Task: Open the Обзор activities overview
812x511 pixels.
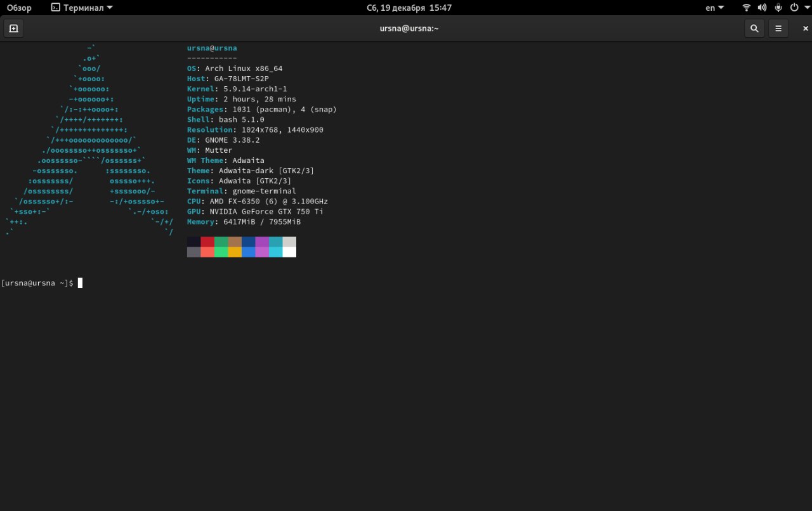Action: point(19,8)
